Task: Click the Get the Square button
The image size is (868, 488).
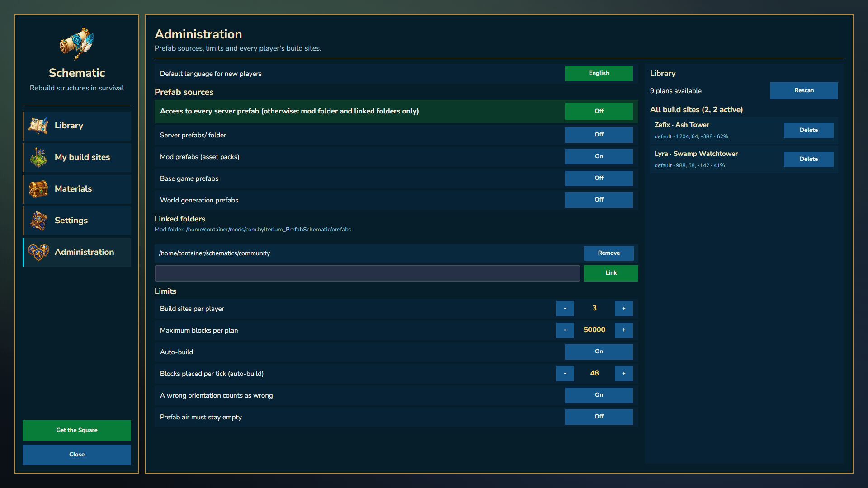Action: tap(77, 430)
